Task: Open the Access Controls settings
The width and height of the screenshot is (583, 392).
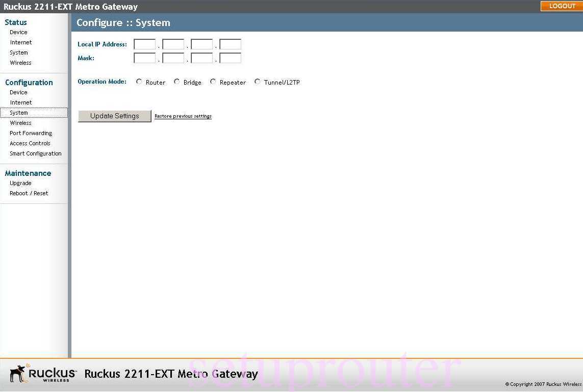Action: [x=30, y=143]
